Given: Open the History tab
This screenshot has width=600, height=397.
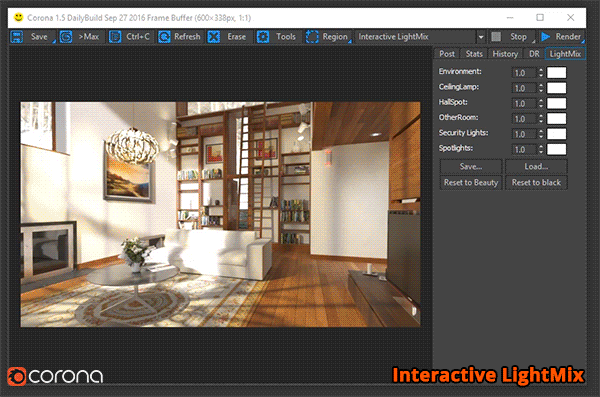Looking at the screenshot, I should click(x=505, y=54).
